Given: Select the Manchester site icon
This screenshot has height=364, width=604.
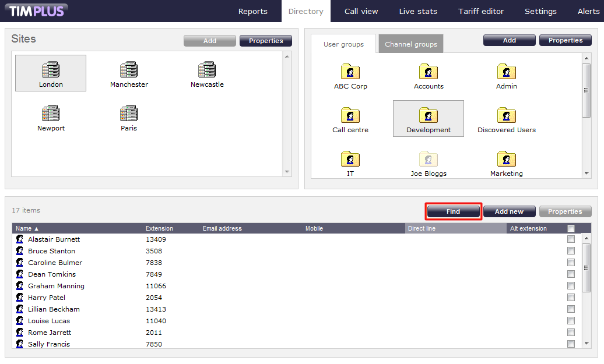Looking at the screenshot, I should pos(129,70).
